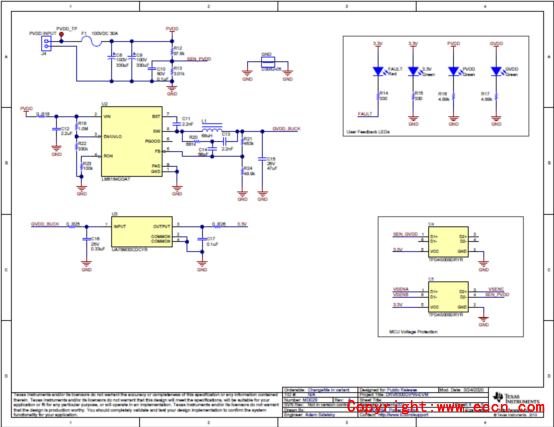Open the ti.com support link
This screenshot has height=427, width=554.
coord(403,415)
